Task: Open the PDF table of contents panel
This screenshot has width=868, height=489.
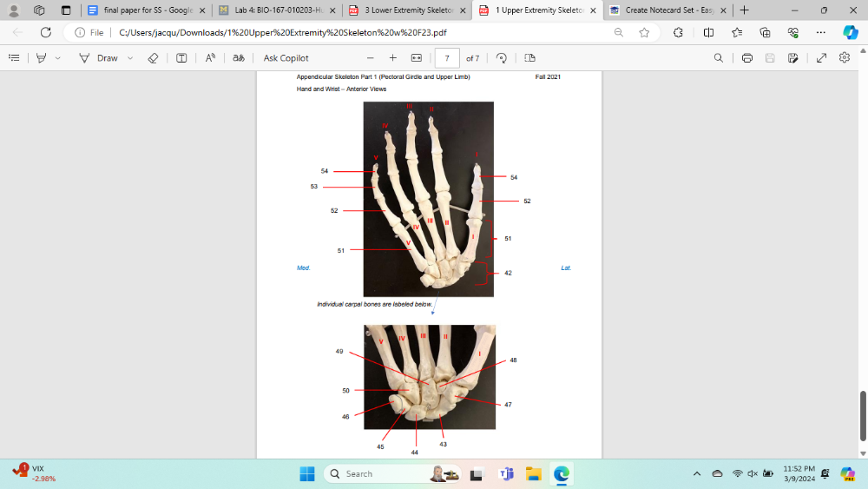Action: click(14, 58)
